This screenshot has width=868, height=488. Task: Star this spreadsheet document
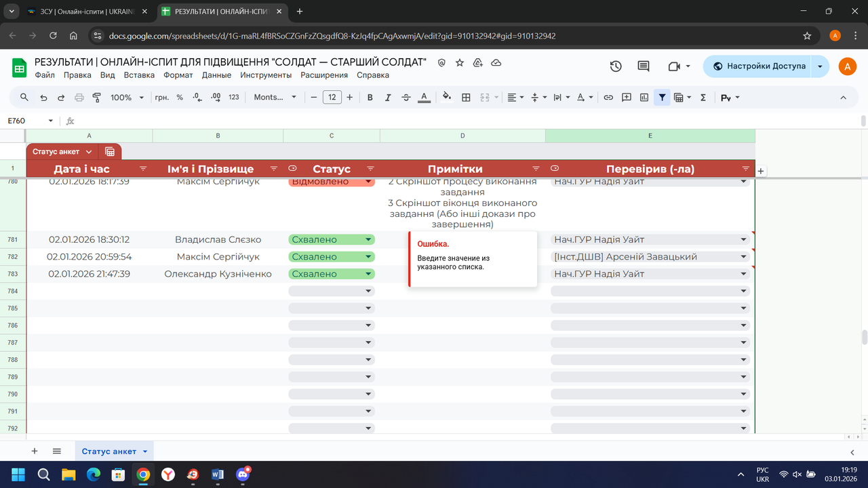tap(460, 62)
